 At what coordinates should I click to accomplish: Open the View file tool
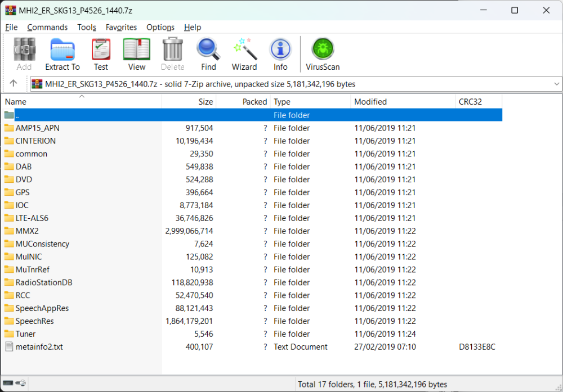pyautogui.click(x=137, y=49)
